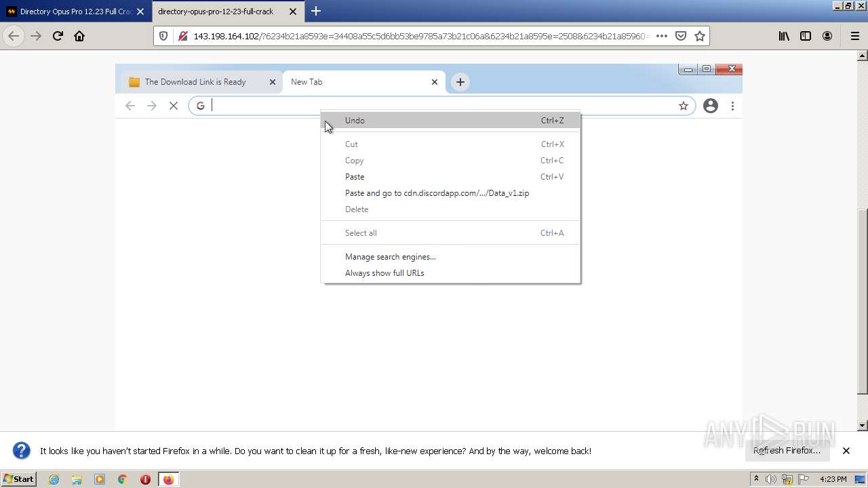
Task: Go to Firefox home page
Action: tap(79, 36)
